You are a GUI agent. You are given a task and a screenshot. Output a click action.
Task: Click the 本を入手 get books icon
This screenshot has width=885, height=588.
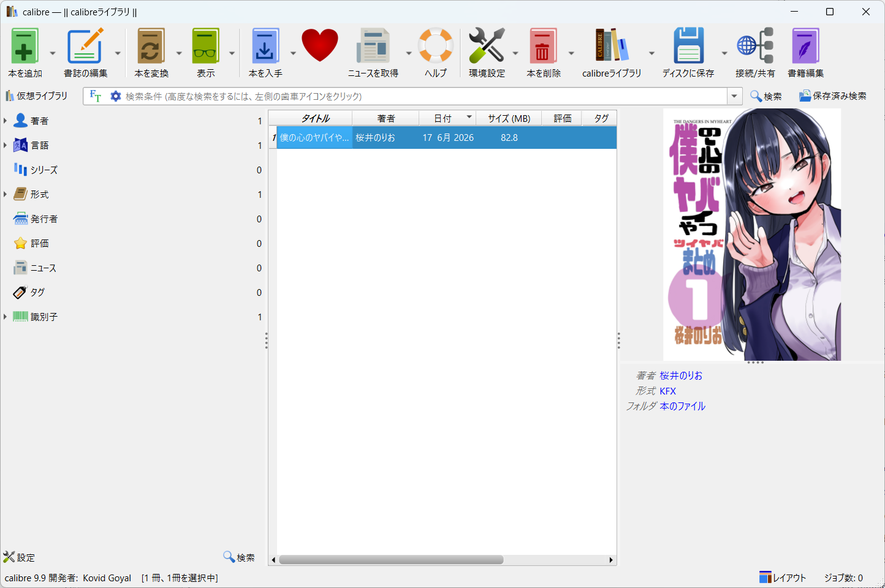[x=265, y=47]
